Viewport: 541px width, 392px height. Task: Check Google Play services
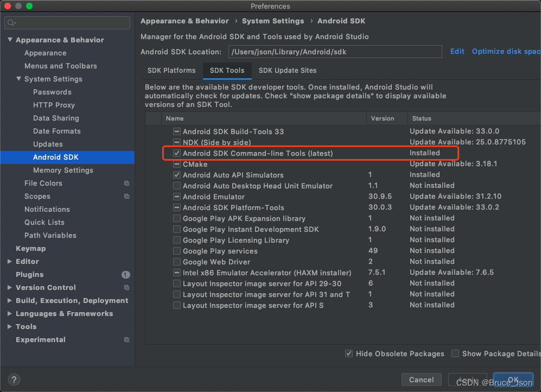click(x=177, y=251)
